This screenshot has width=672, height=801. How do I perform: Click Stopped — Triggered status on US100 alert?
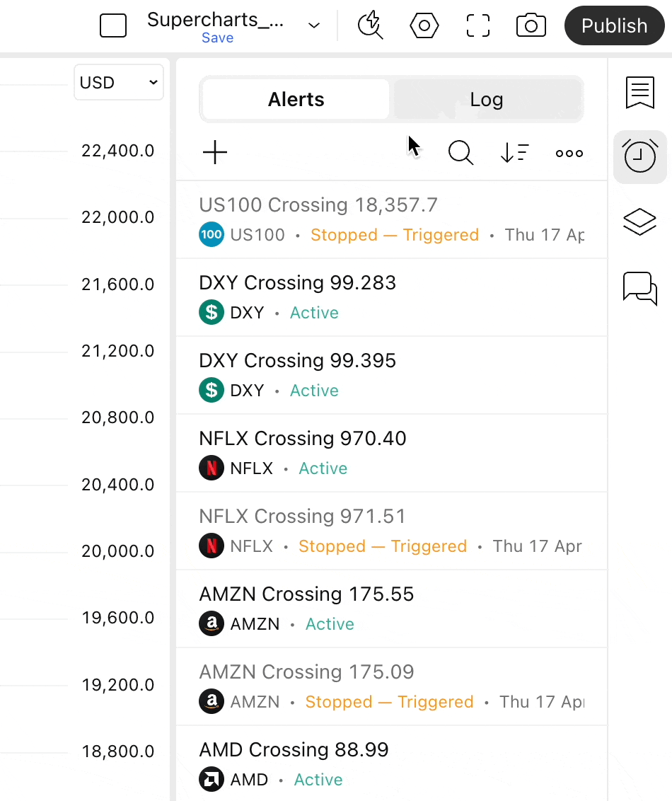(x=395, y=234)
